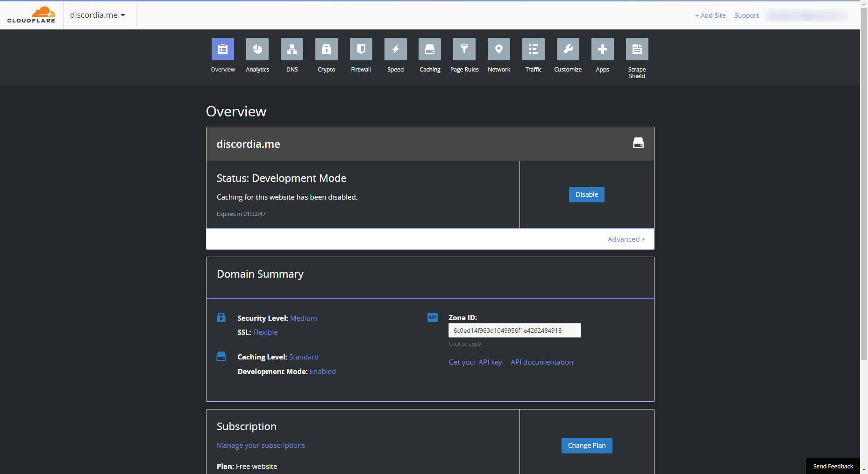This screenshot has height=474, width=868.
Task: Open the discordia.me site selector dropdown
Action: [x=98, y=15]
